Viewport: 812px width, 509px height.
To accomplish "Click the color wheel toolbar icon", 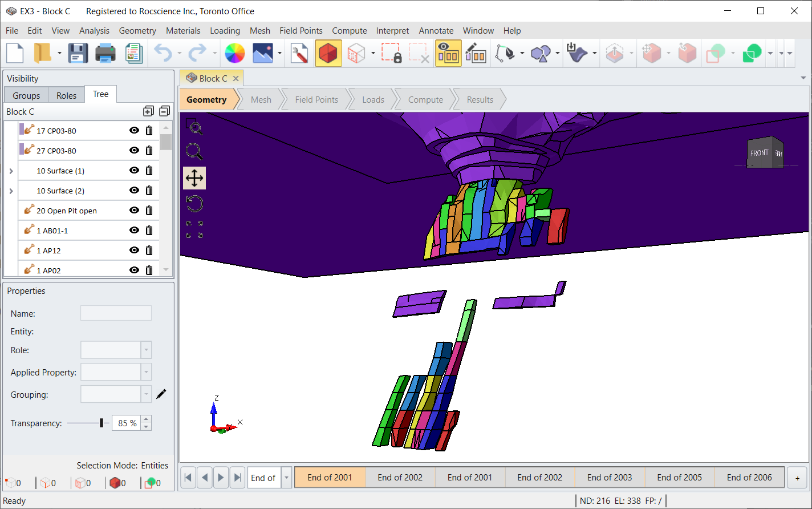I will 234,52.
